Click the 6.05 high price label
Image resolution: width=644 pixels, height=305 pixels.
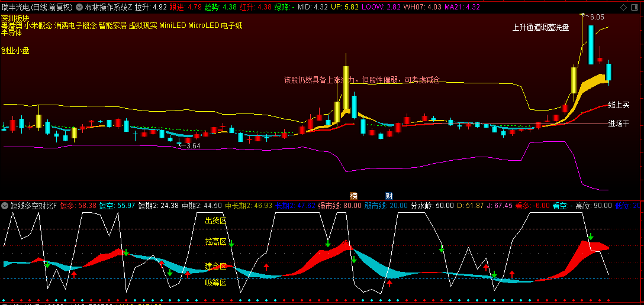597,17
